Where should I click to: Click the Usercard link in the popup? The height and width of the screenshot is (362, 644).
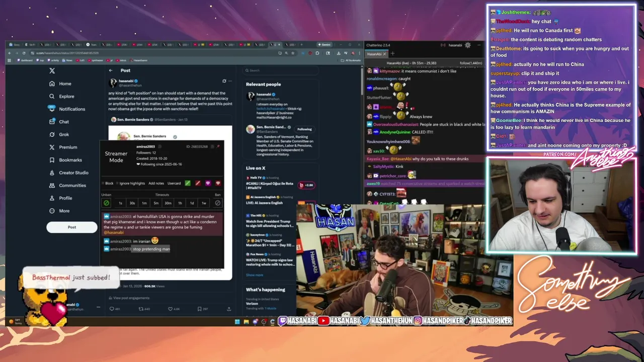(174, 184)
